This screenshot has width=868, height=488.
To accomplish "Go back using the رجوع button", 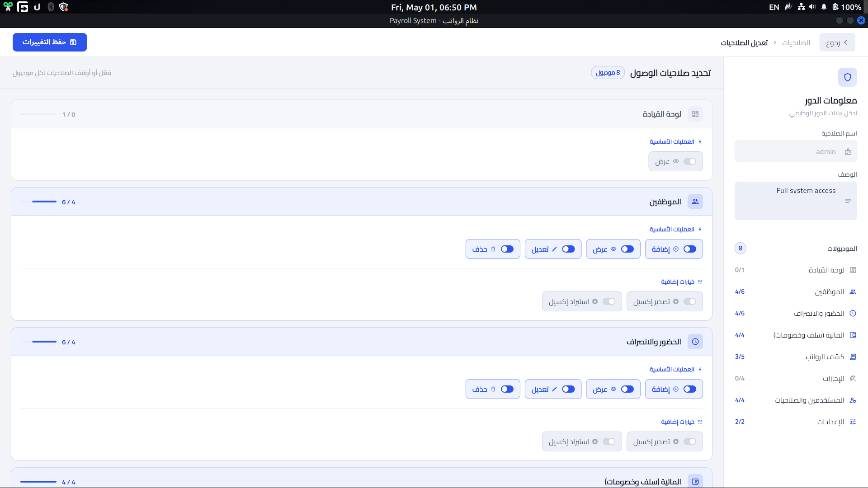I will pyautogui.click(x=837, y=42).
